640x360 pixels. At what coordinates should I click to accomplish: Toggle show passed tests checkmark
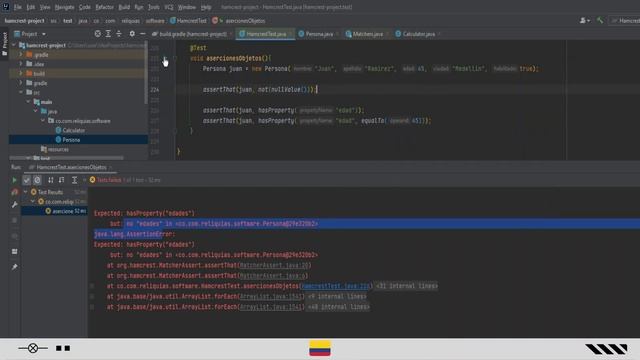tap(27, 180)
